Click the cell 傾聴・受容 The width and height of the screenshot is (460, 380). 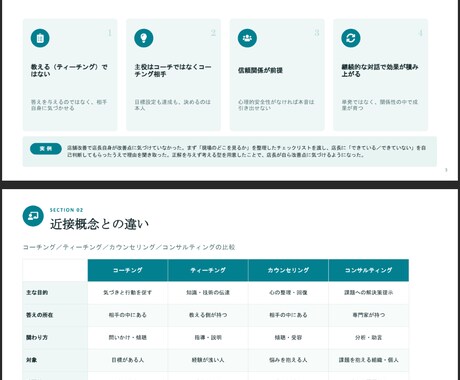[x=288, y=337]
